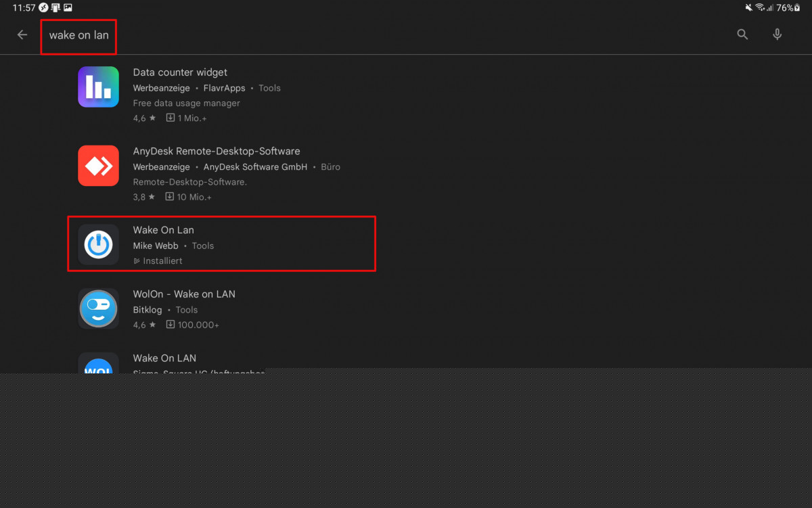Tap the magnifier search icon
This screenshot has height=508, width=812.
[x=742, y=34]
